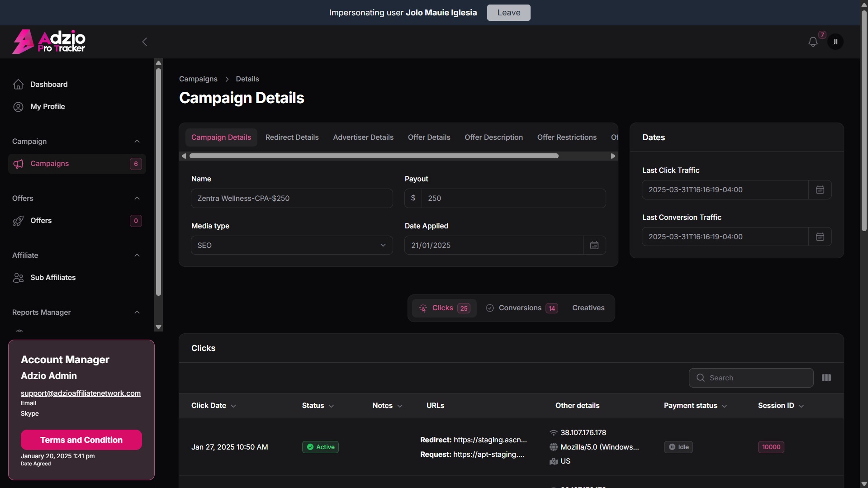Viewport: 868px width, 488px height.
Task: Click the support email link
Action: [81, 393]
